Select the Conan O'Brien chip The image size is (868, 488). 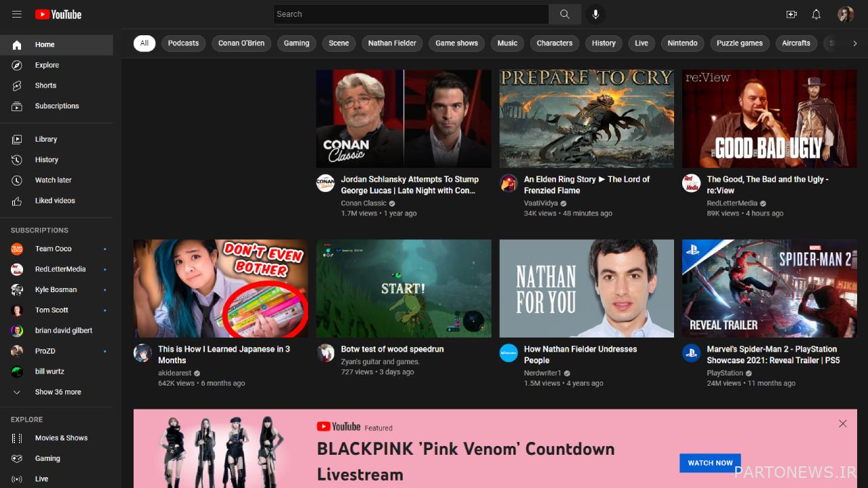tap(241, 43)
